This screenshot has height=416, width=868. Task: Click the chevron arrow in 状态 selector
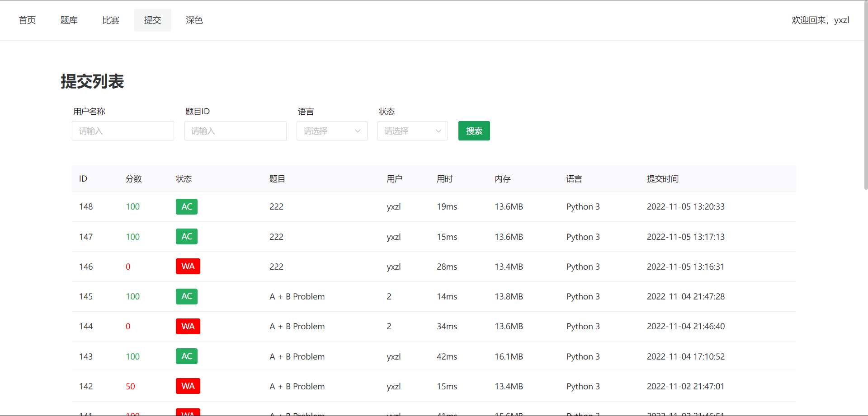(438, 131)
